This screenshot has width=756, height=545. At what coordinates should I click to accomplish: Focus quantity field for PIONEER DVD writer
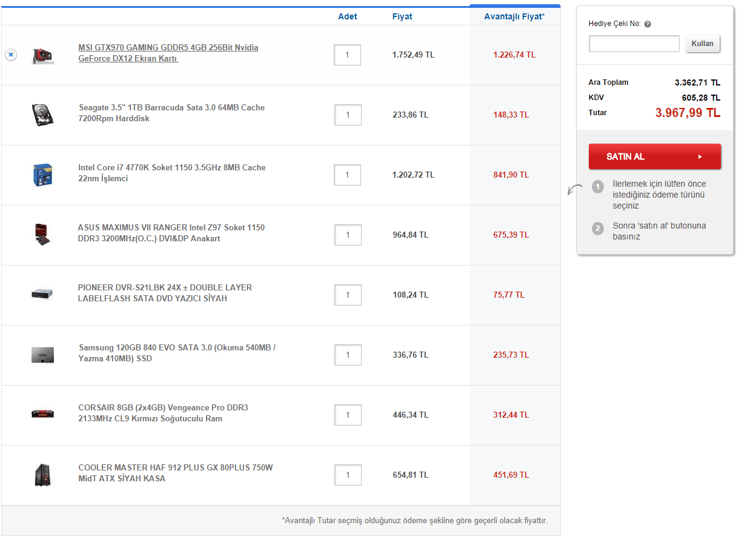click(x=348, y=295)
